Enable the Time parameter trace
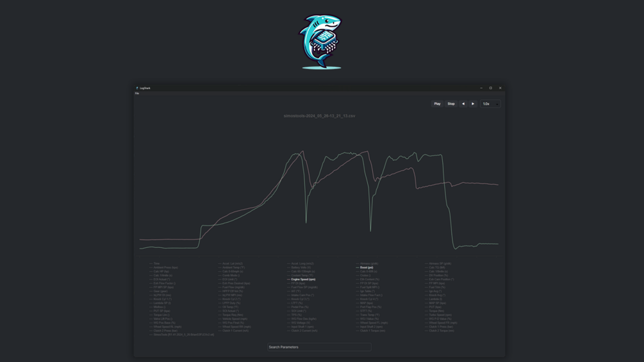This screenshot has width=644, height=362. (x=154, y=263)
